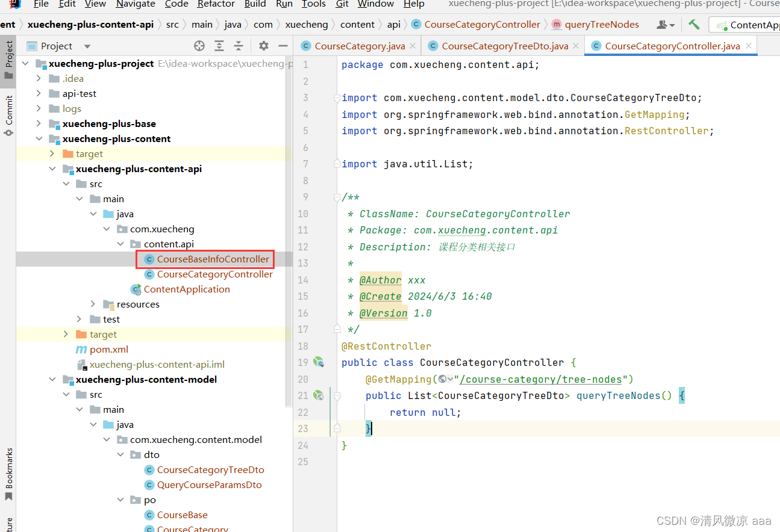Expand the api-test folder
This screenshot has height=532, width=780.
point(39,93)
